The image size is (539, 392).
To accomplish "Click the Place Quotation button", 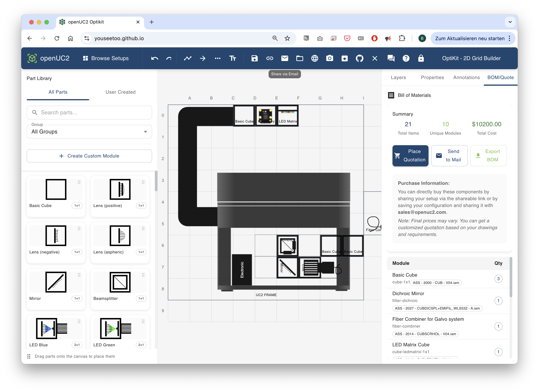I will pos(410,156).
